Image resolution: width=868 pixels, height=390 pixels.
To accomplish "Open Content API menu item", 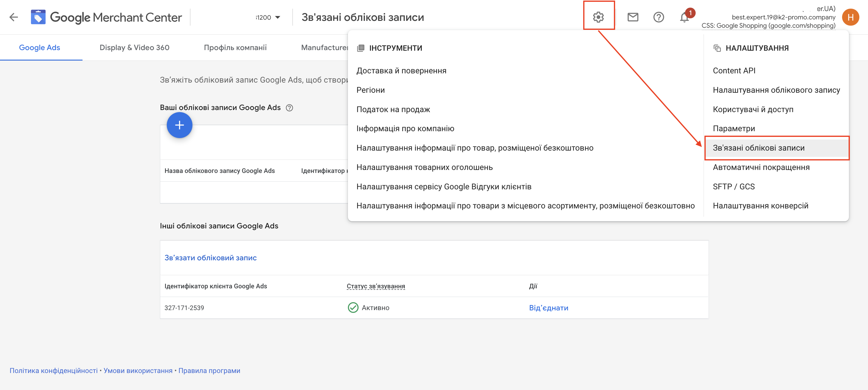I will click(734, 71).
